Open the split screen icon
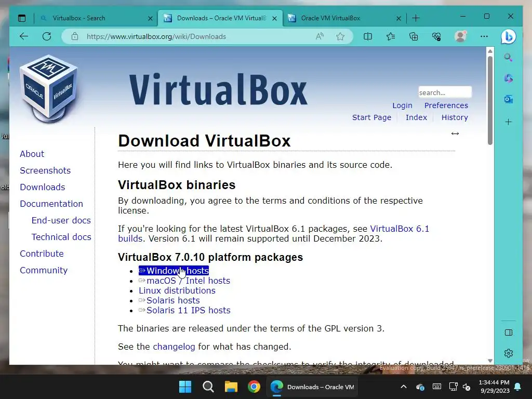 [x=368, y=36]
